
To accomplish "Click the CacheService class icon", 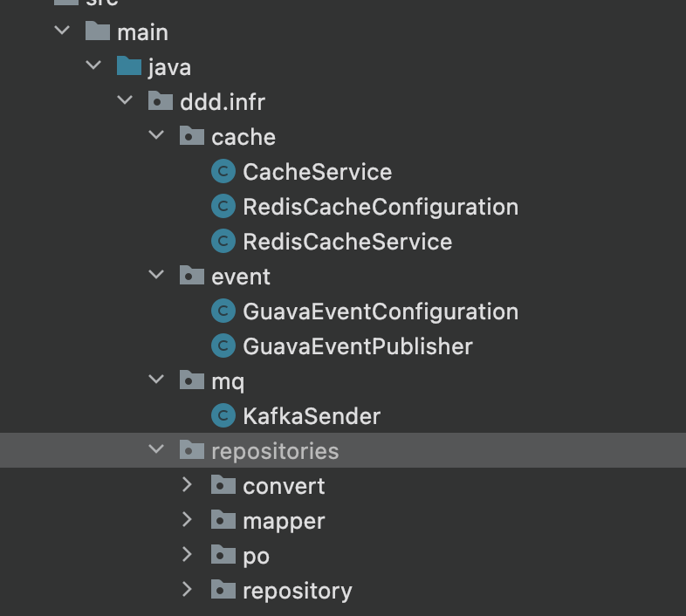I will [223, 172].
